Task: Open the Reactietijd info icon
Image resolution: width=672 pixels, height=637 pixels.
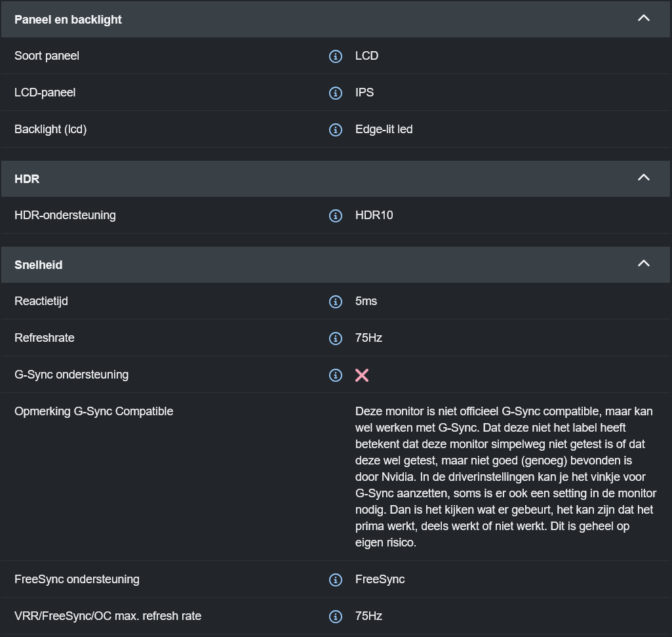Action: point(335,302)
